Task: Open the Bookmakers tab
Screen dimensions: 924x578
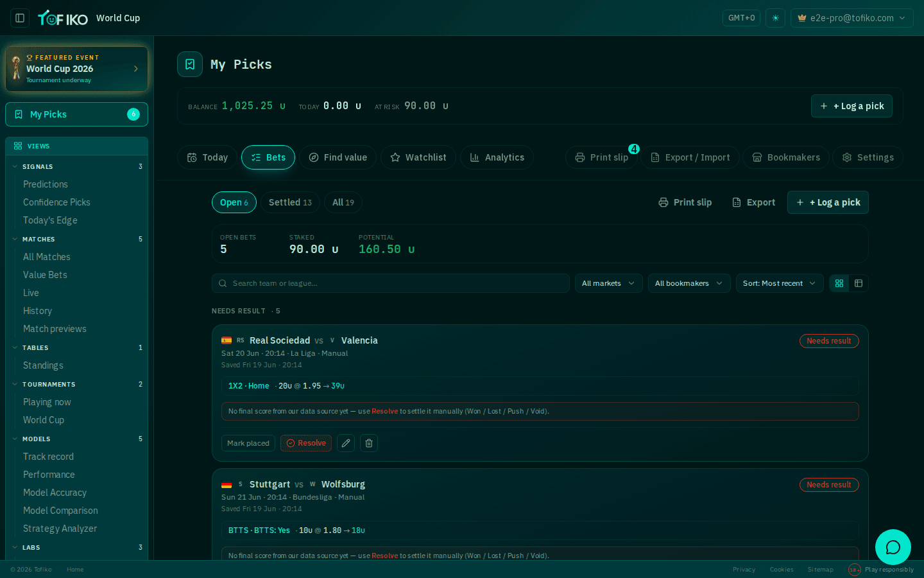Action: pos(786,157)
